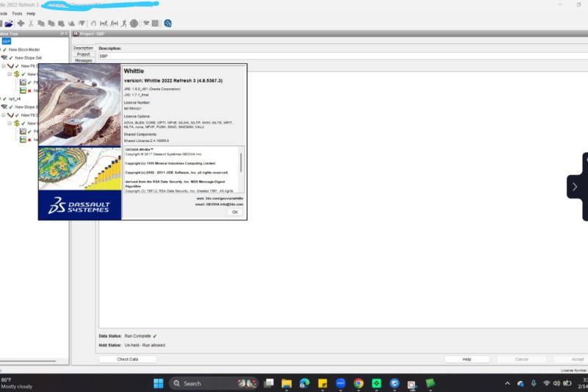Open Microsoft Edge from the taskbar

coord(304,383)
